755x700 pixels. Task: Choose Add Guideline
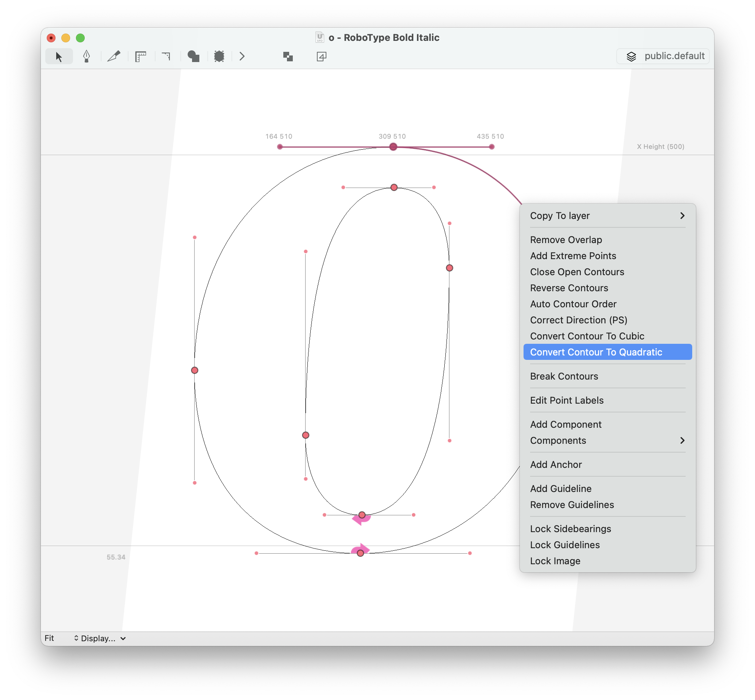click(x=608, y=489)
